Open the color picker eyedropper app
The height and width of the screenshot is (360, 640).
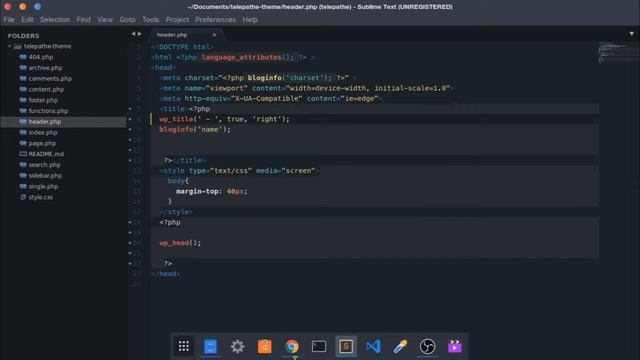pos(400,346)
